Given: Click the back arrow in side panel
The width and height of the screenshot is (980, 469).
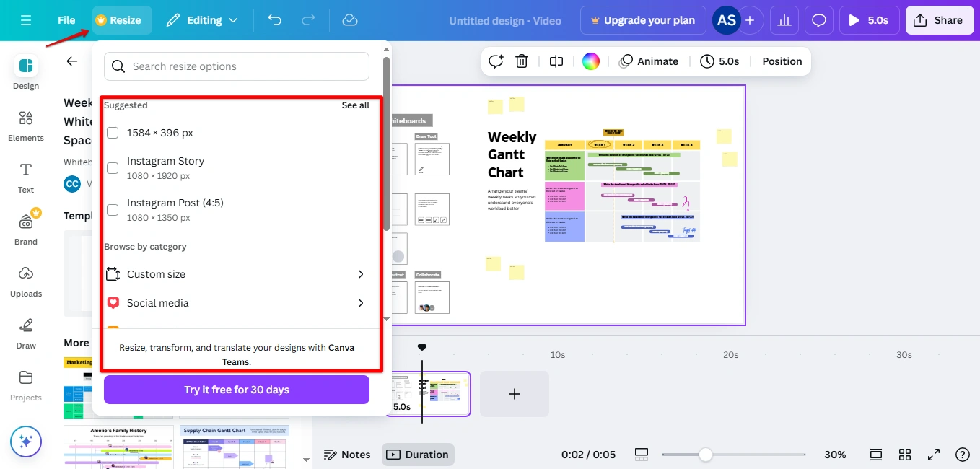Looking at the screenshot, I should [71, 61].
